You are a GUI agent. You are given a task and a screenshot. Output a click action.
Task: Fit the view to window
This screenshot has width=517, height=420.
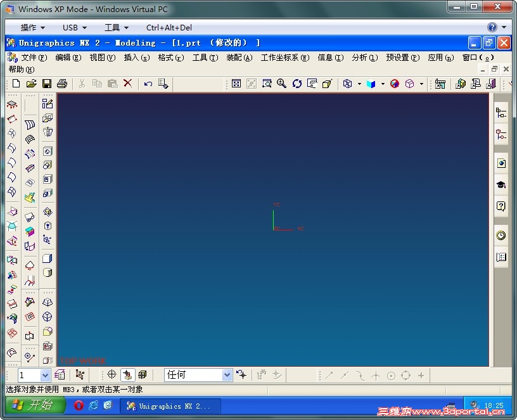[x=236, y=84]
